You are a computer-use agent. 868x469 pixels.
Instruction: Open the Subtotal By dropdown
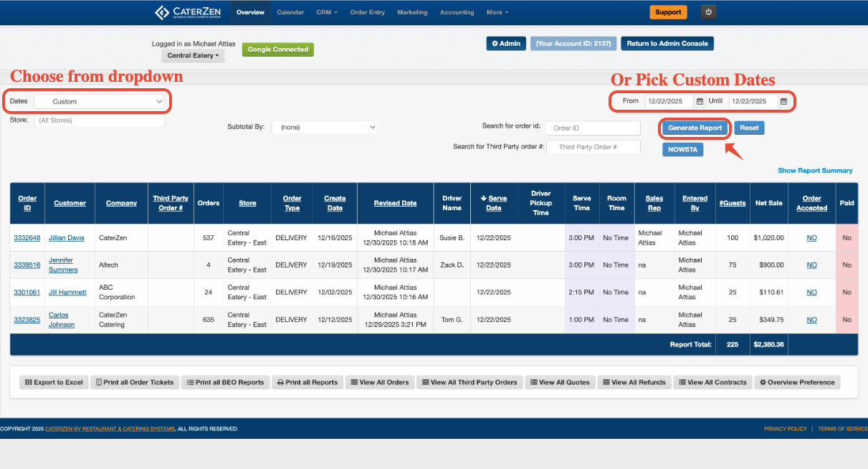click(x=324, y=127)
